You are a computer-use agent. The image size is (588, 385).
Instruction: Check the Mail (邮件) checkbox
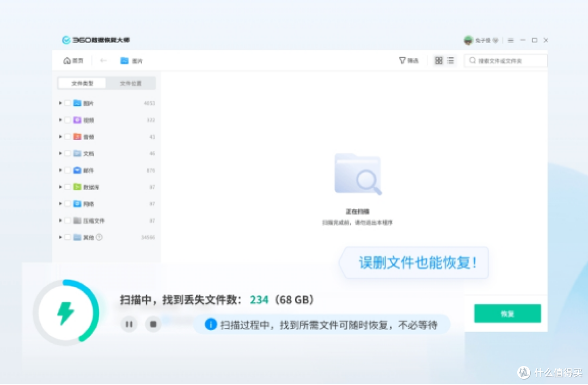click(x=68, y=170)
